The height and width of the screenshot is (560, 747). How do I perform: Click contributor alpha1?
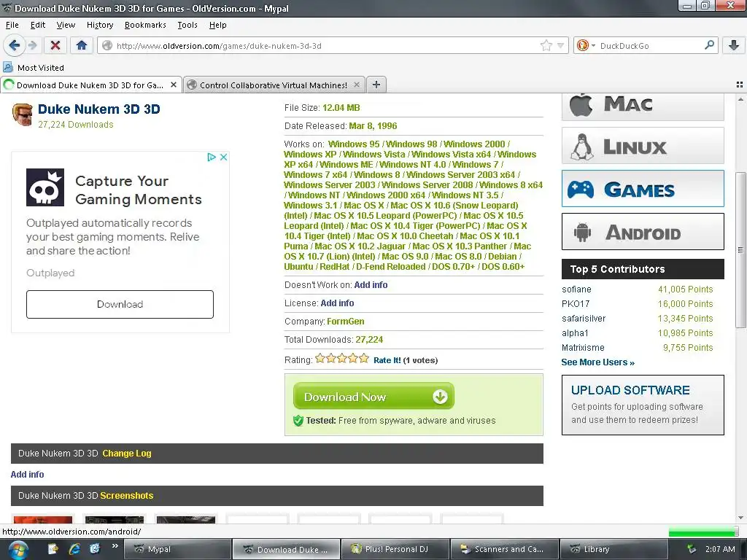pos(575,332)
